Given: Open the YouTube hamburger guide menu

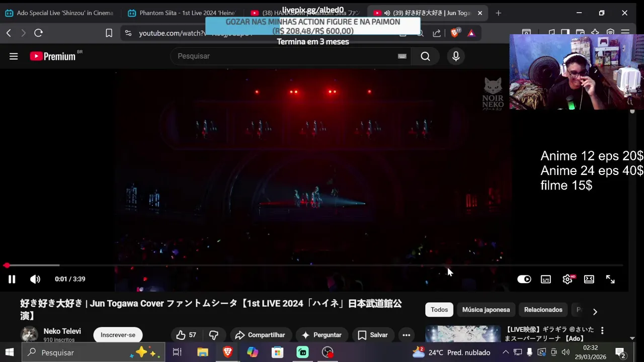Looking at the screenshot, I should [x=14, y=56].
